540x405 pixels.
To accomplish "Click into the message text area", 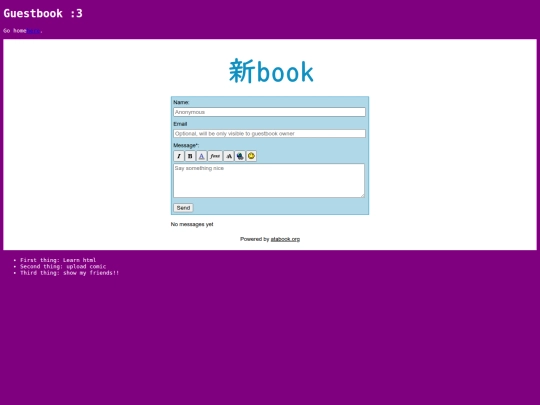I will pos(269,180).
